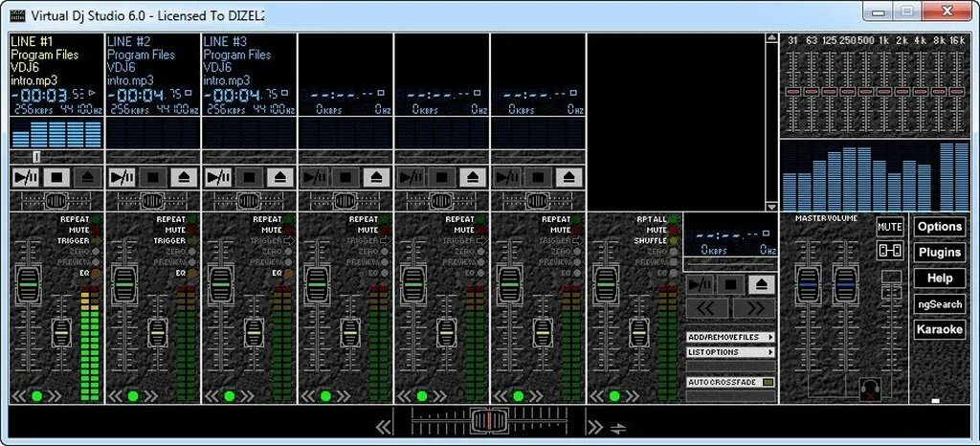This screenshot has height=446, width=980.
Task: Open the Karaoke panel
Action: (940, 329)
